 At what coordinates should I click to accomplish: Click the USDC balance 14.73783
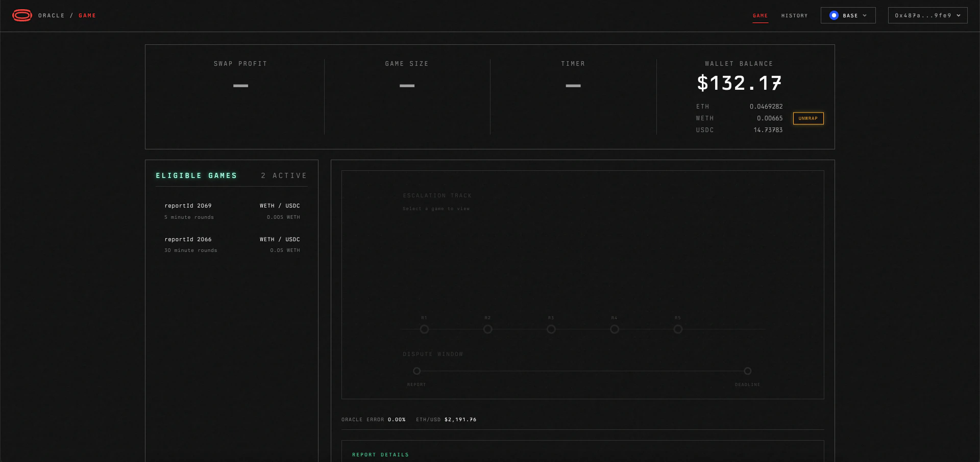(x=768, y=130)
